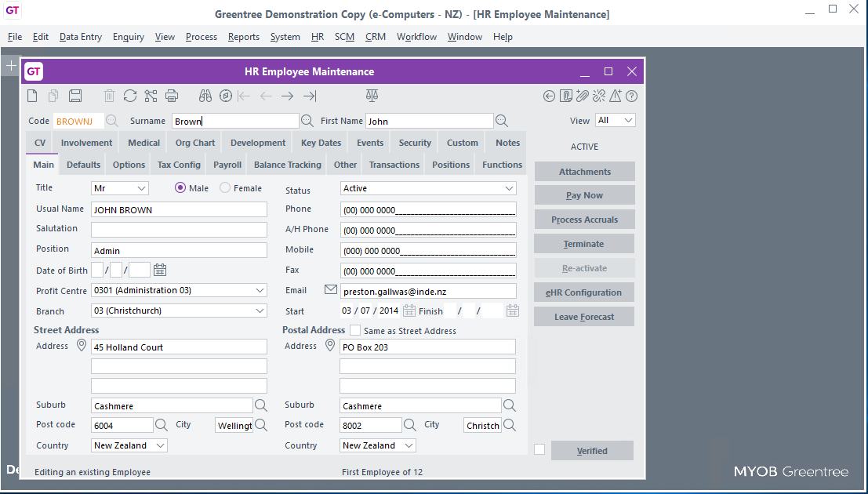
Task: Click the Postal Address map pin icon
Action: [x=330, y=346]
